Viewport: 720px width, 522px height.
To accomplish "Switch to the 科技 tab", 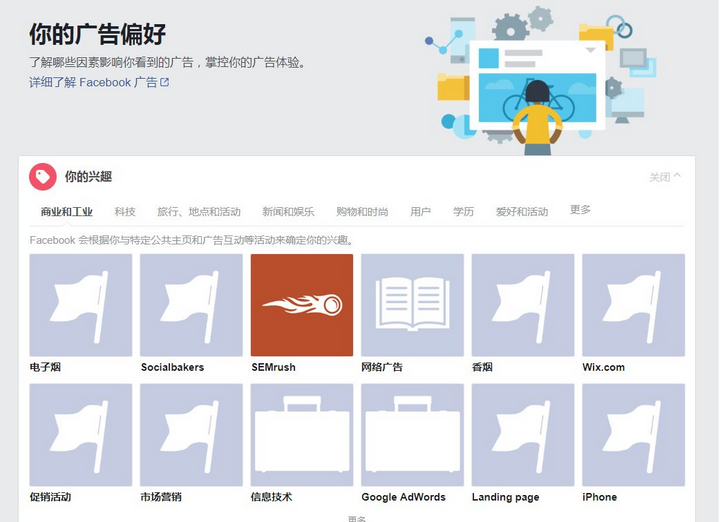I will coord(125,212).
